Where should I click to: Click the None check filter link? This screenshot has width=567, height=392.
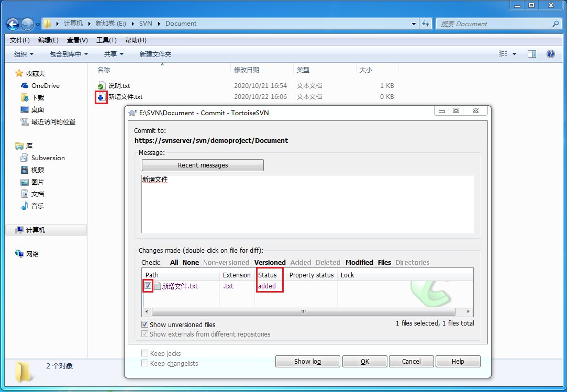[191, 262]
